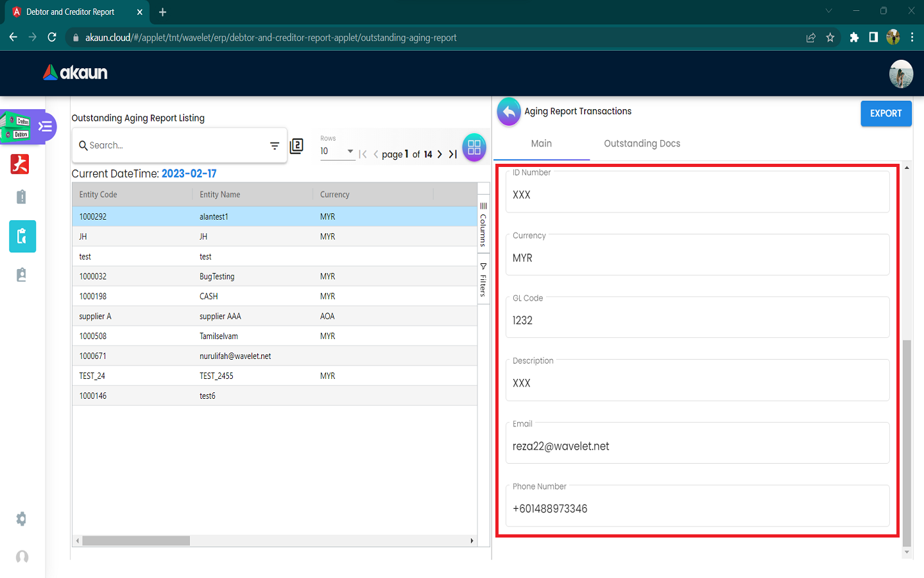Image resolution: width=924 pixels, height=578 pixels.
Task: Open the settings gear in left sidebar
Action: tap(21, 519)
